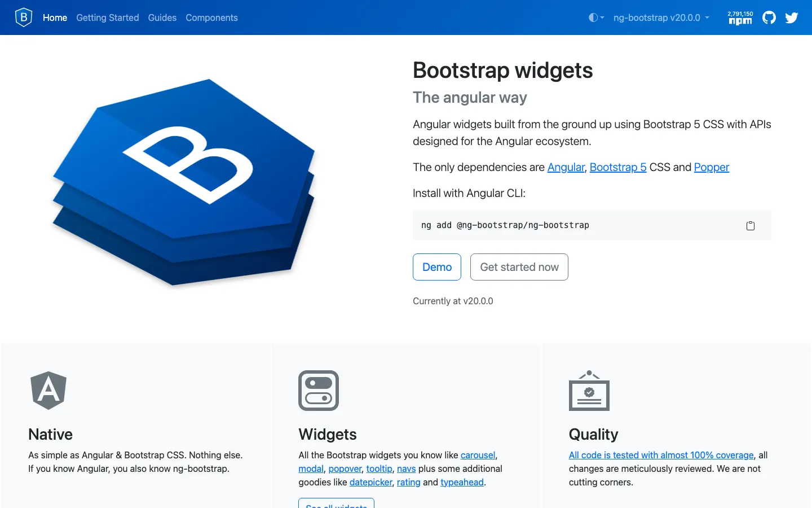Click the 'The angular way' subheading
812x508 pixels.
pos(470,98)
